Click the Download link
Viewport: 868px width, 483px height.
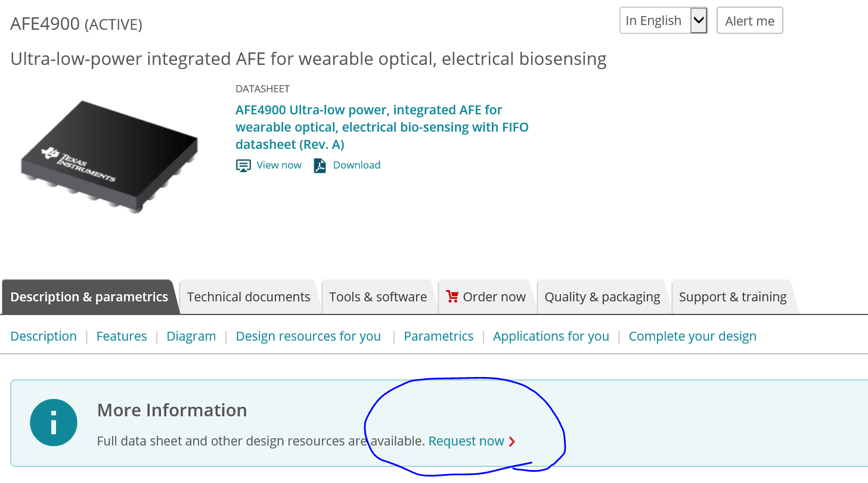pyautogui.click(x=356, y=165)
